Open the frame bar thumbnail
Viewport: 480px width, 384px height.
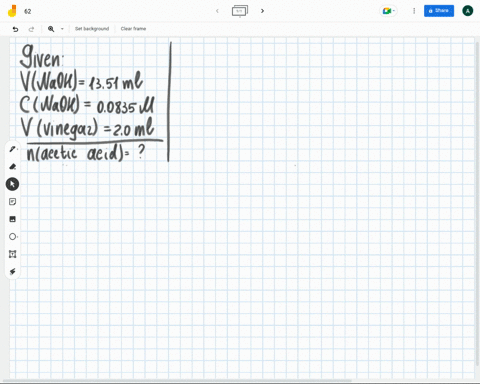[x=240, y=11]
